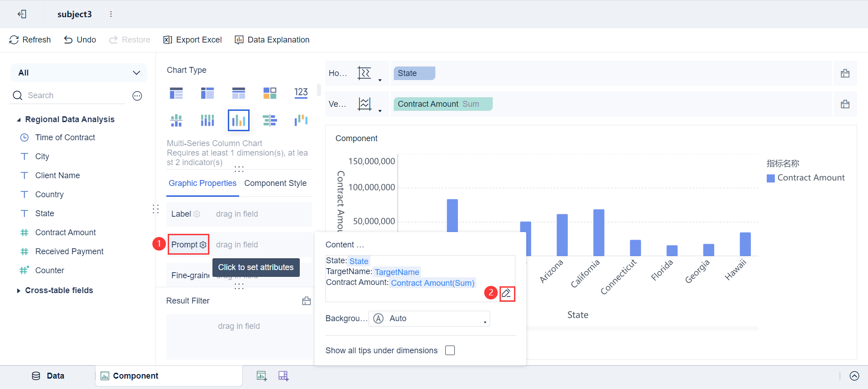
Task: Open the three-dot menu beside subject3
Action: click(x=111, y=14)
